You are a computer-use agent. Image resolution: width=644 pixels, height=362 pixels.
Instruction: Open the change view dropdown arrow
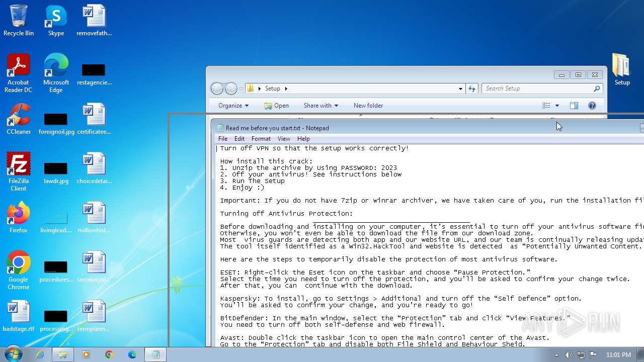tap(557, 106)
